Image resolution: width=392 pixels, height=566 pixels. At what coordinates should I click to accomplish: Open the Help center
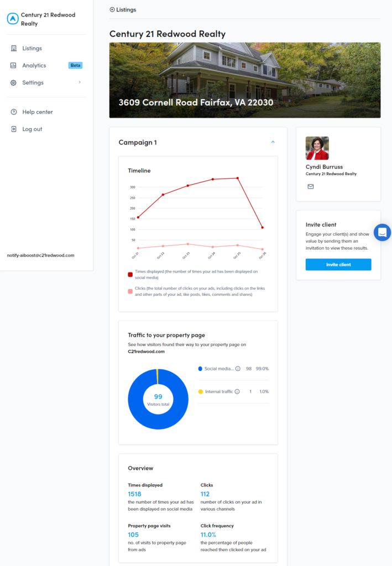tap(38, 112)
